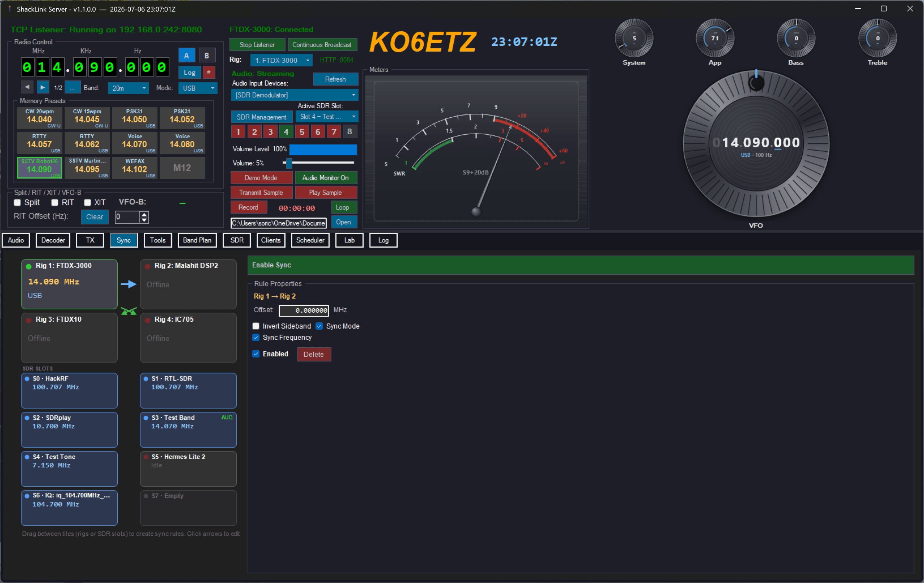Enable Invert Sideband checkbox
The height and width of the screenshot is (583, 924).
coord(256,326)
